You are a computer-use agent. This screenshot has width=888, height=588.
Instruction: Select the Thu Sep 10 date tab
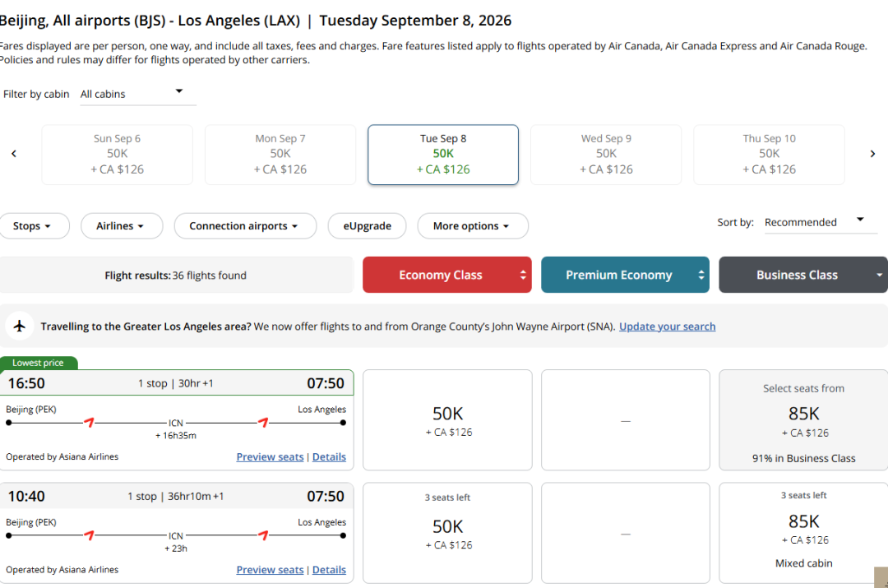[769, 155]
